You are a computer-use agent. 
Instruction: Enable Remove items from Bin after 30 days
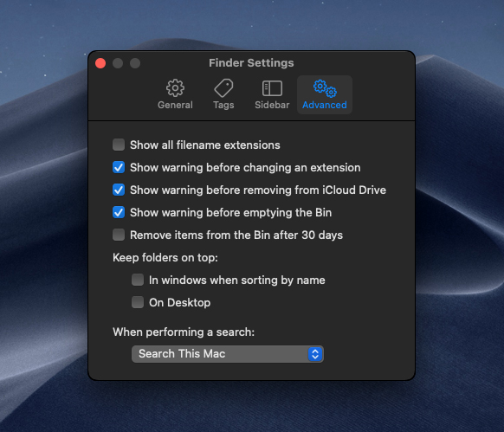(x=119, y=235)
